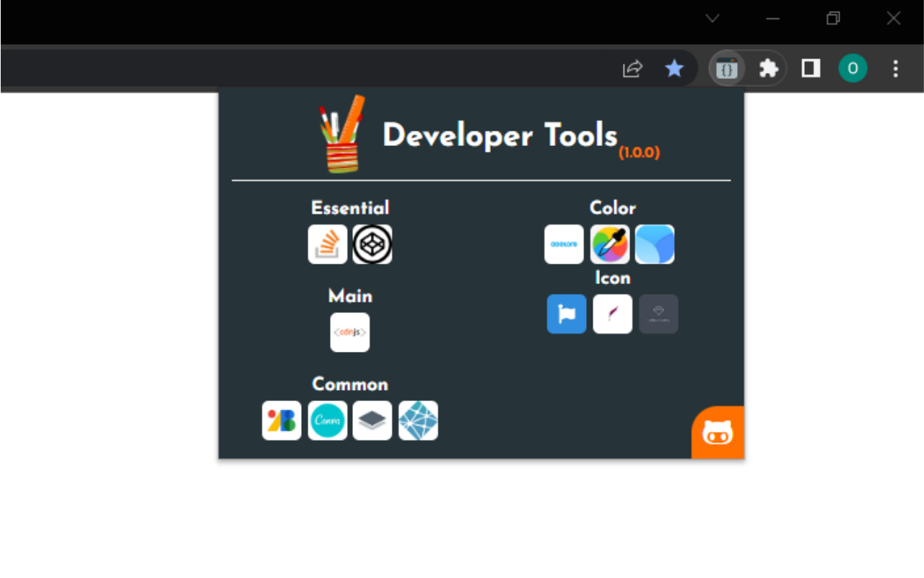Screen dimensions: 924x578
Task: Open the Stack Overflow shortcut
Action: click(x=327, y=243)
